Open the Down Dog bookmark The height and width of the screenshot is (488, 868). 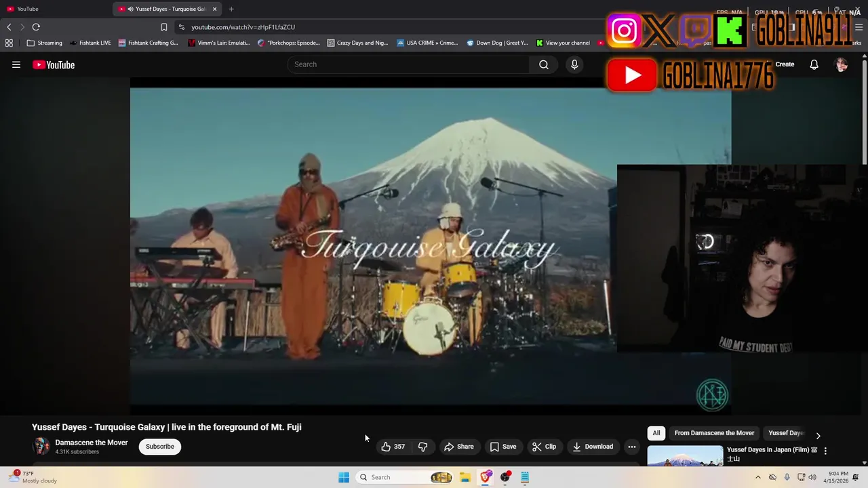497,43
